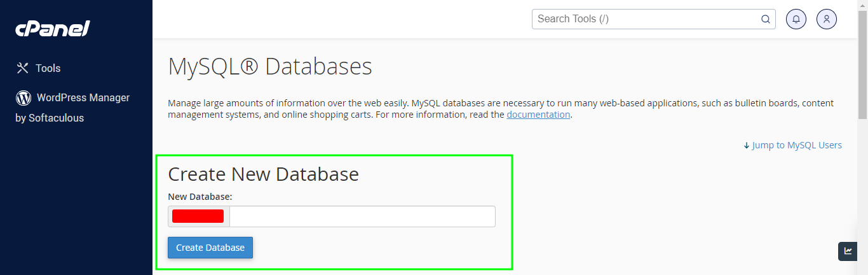This screenshot has width=868, height=275.
Task: Click into the New Database name field
Action: [x=362, y=216]
